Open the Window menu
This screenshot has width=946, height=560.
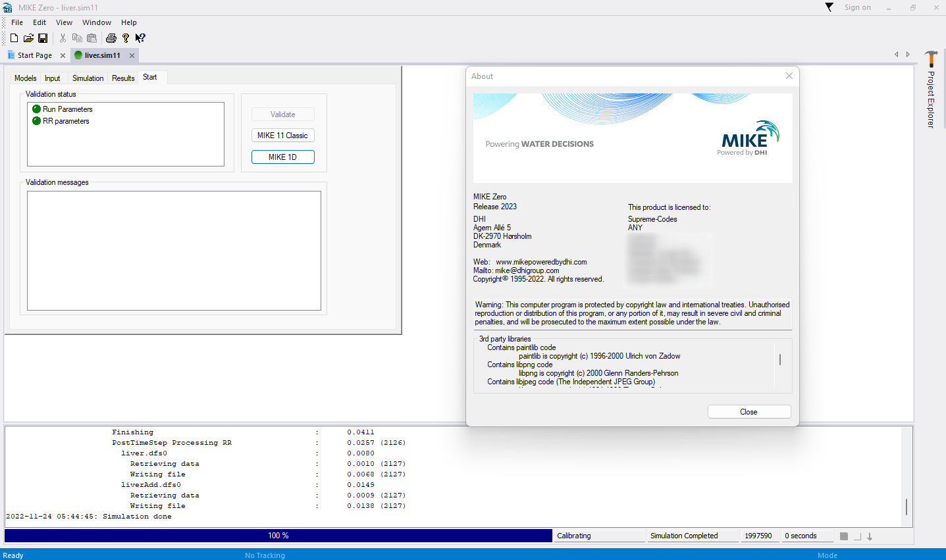[x=97, y=22]
